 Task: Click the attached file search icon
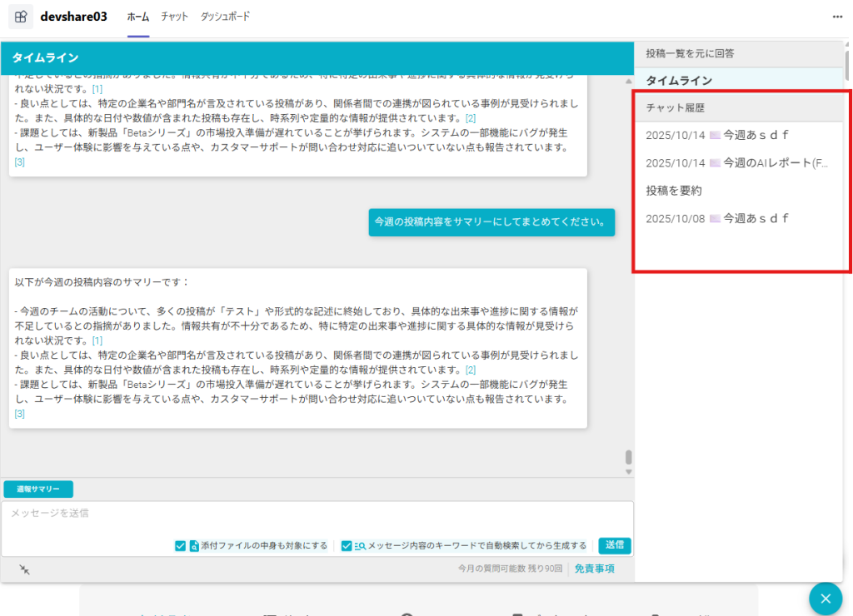(x=194, y=546)
